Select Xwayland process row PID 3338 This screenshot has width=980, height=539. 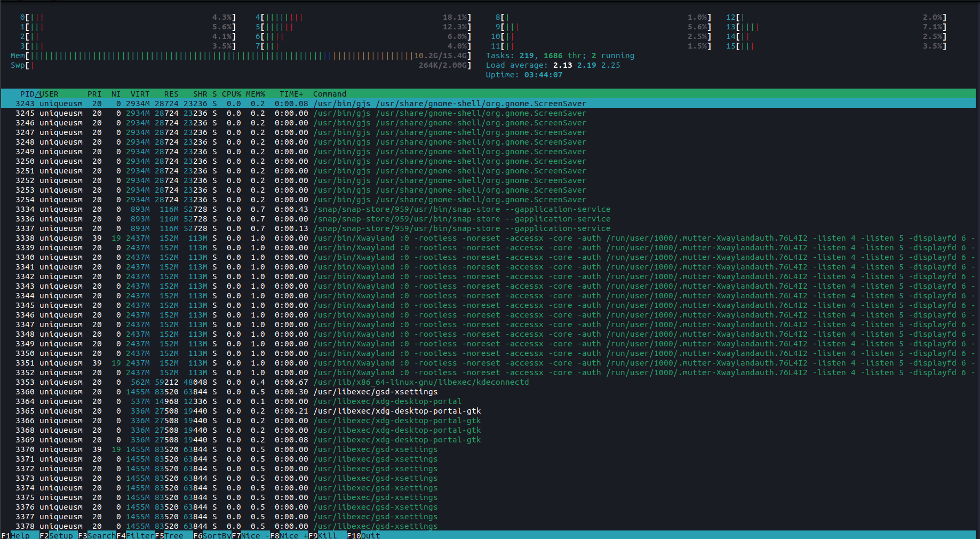[x=488, y=238]
